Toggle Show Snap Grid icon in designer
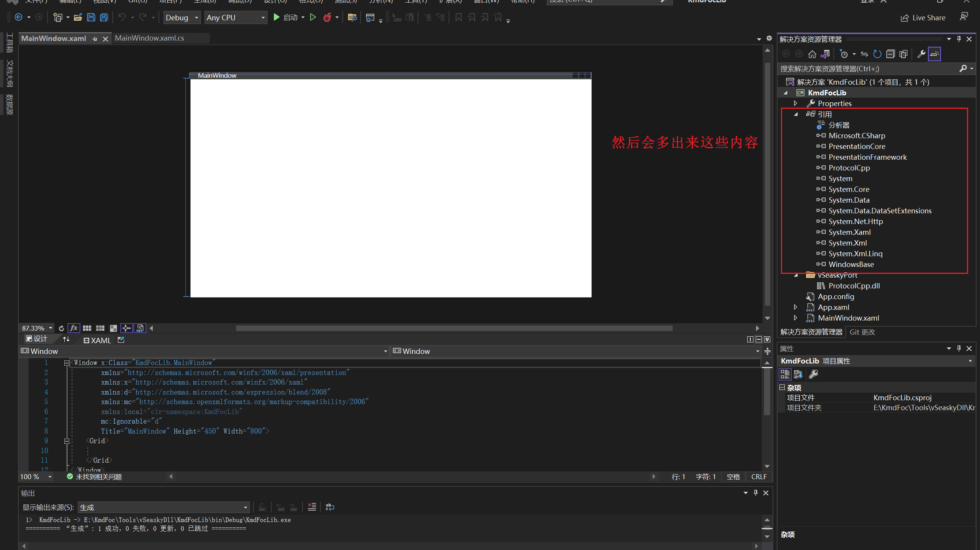This screenshot has width=980, height=550. pyautogui.click(x=87, y=328)
